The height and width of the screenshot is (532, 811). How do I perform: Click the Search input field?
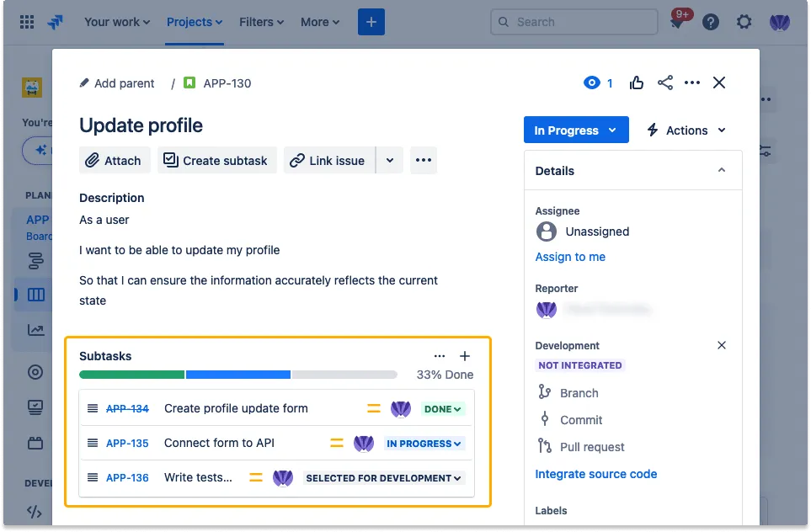574,22
